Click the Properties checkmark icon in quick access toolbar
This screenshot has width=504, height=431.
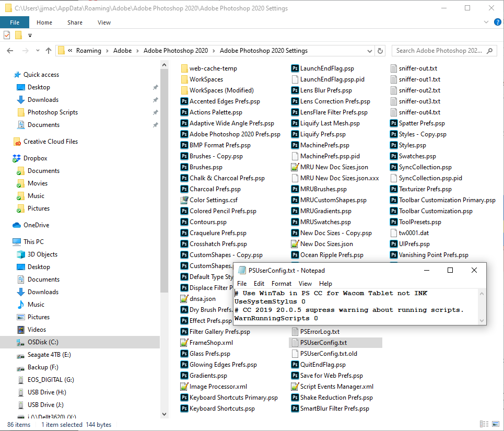tap(7, 35)
